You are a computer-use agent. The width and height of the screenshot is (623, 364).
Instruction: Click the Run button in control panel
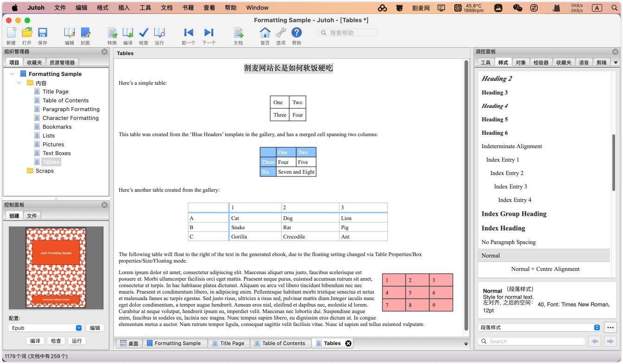click(77, 341)
